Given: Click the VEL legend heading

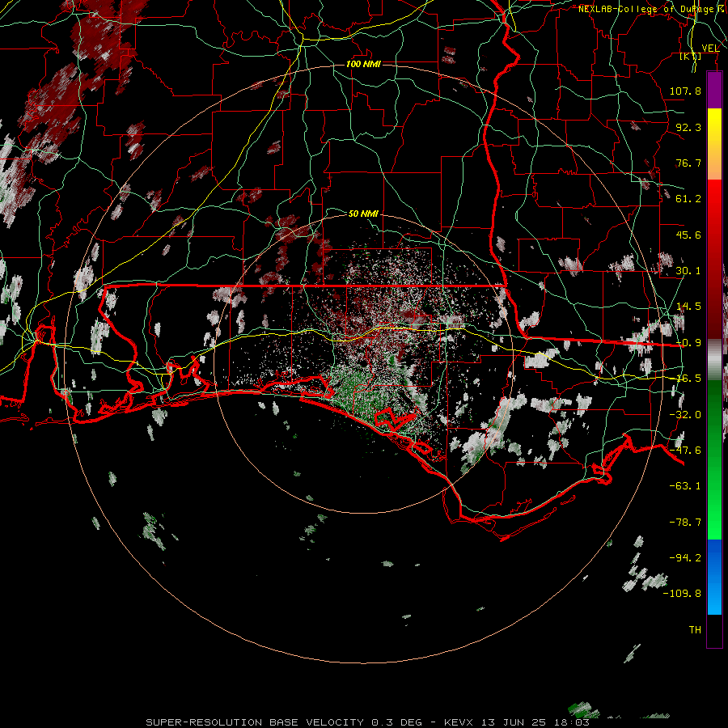Looking at the screenshot, I should point(710,48).
